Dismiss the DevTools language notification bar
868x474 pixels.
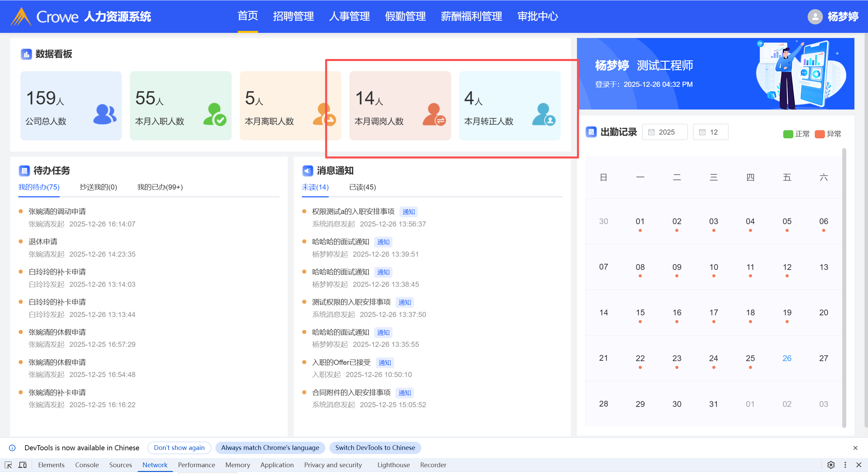pyautogui.click(x=855, y=448)
